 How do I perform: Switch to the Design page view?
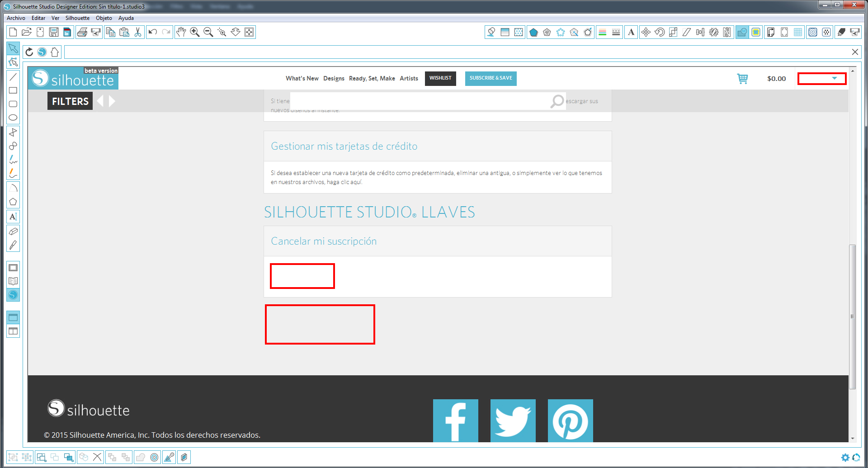pos(13,268)
